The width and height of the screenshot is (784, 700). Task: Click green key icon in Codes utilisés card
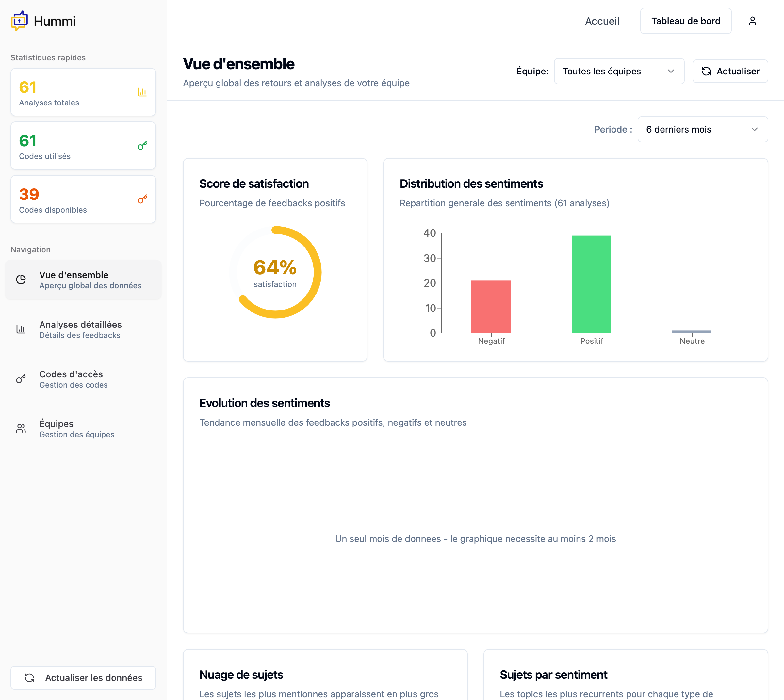point(142,146)
